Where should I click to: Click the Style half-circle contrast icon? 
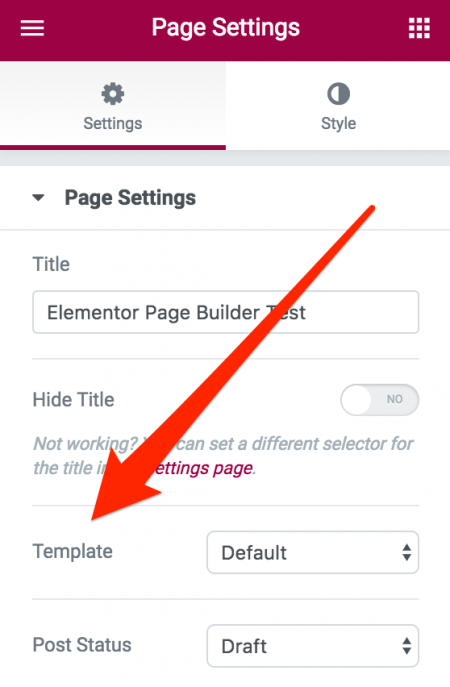click(x=338, y=93)
